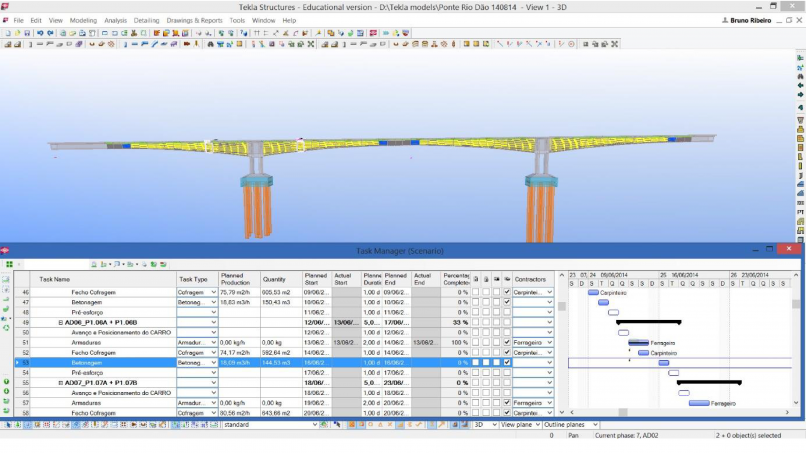
Task: Toggle first checkbox in Armaduras row 51
Action: 476,342
